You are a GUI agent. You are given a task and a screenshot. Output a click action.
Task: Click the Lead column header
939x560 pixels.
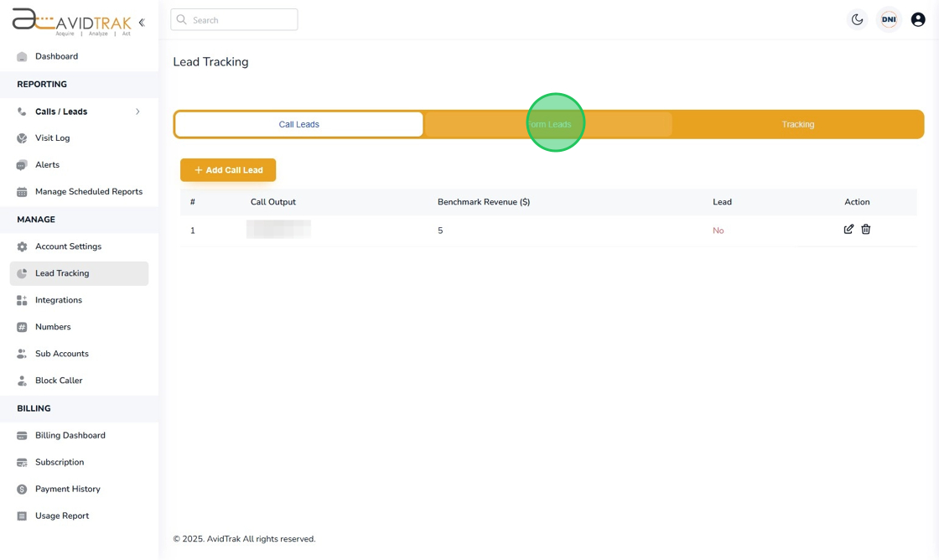722,202
